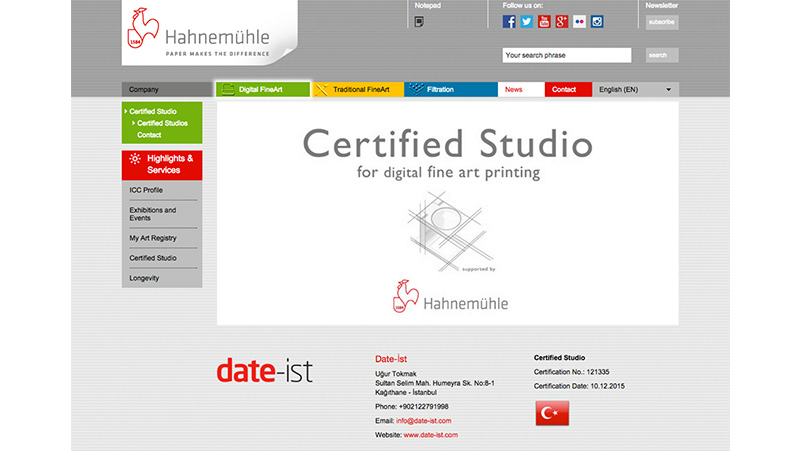Viewport: 800px width, 451px height.
Task: Click the search button
Action: (662, 55)
